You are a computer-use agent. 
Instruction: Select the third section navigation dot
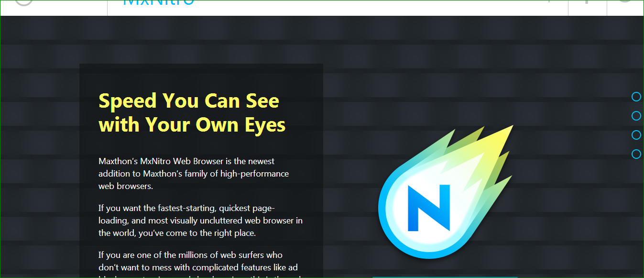tap(636, 135)
